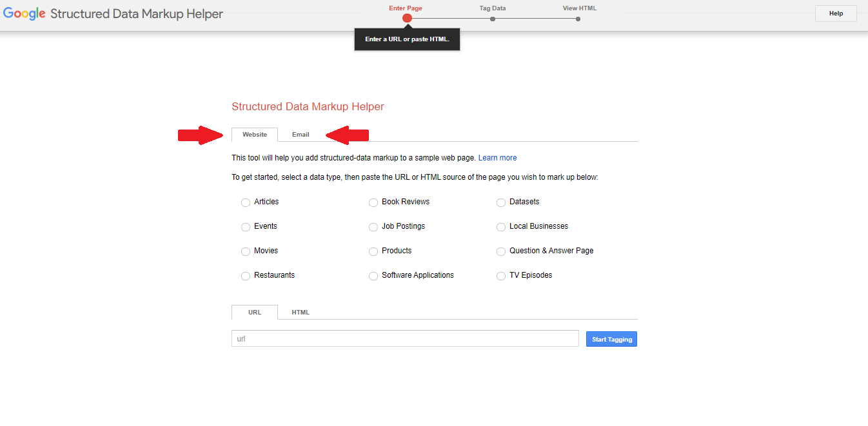Select the Software Applications radio button

(x=373, y=276)
